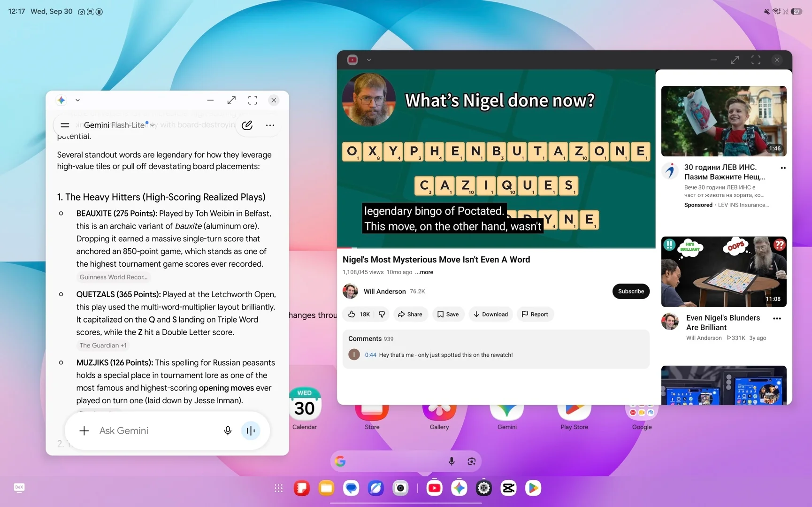Open the Comments 939 section
The image size is (812, 507).
(496, 349)
